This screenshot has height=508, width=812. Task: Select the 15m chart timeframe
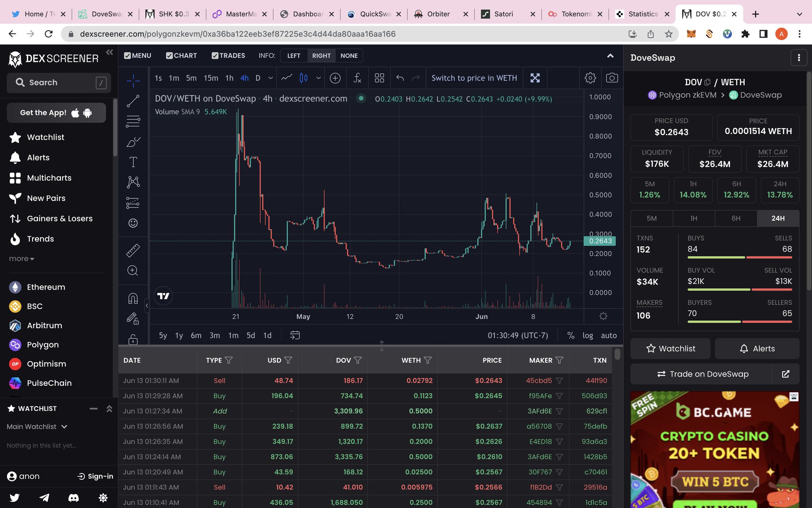pos(211,78)
